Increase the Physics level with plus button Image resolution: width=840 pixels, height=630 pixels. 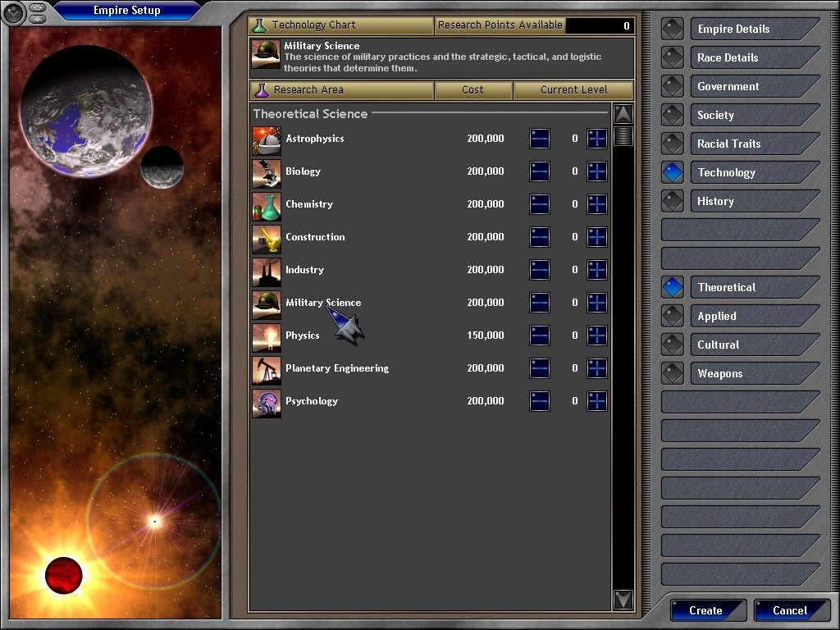click(x=597, y=336)
